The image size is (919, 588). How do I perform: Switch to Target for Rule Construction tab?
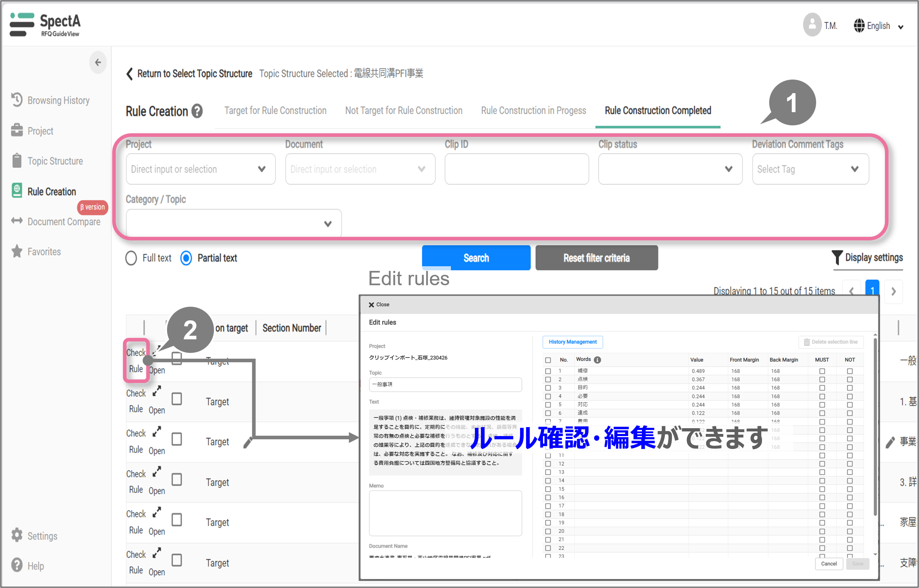pyautogui.click(x=275, y=111)
